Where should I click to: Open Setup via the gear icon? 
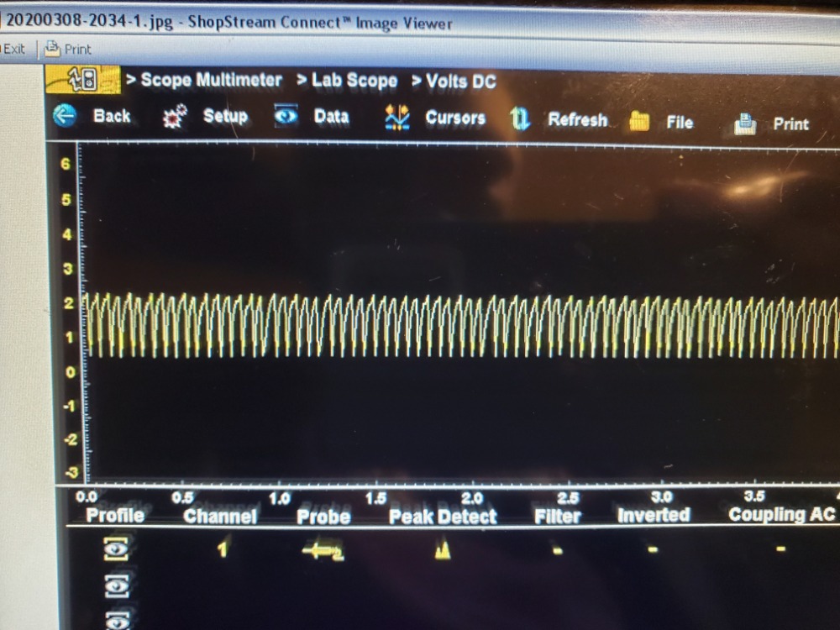pos(174,117)
